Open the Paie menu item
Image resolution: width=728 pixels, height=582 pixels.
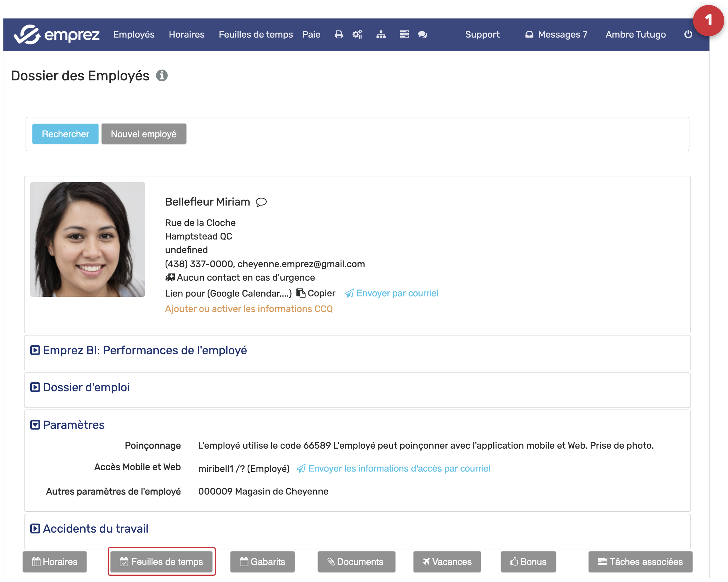point(311,35)
